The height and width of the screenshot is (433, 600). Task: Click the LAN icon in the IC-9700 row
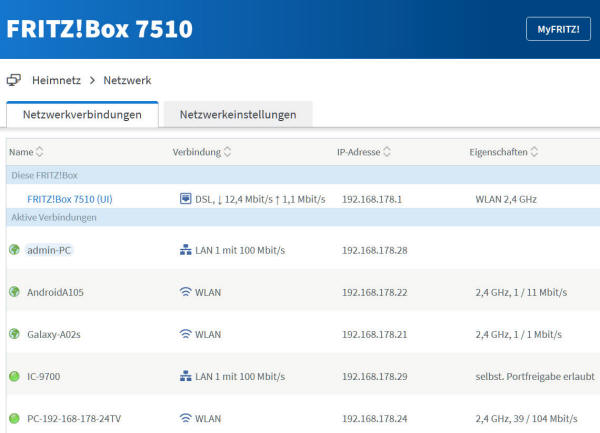[185, 376]
